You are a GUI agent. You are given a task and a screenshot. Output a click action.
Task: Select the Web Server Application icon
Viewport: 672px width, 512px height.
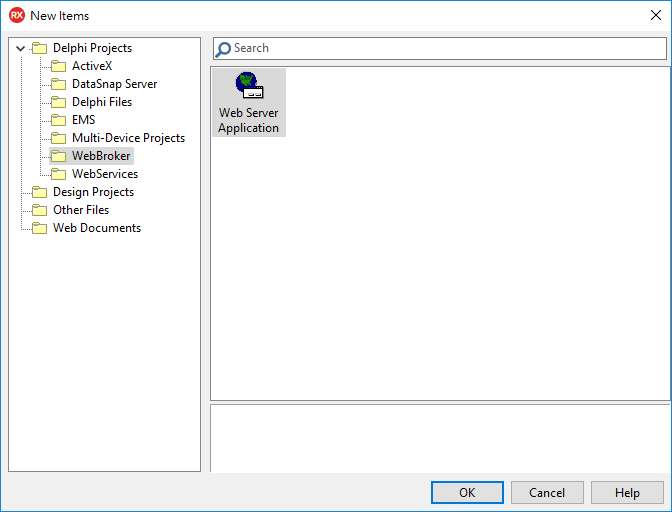pyautogui.click(x=249, y=85)
